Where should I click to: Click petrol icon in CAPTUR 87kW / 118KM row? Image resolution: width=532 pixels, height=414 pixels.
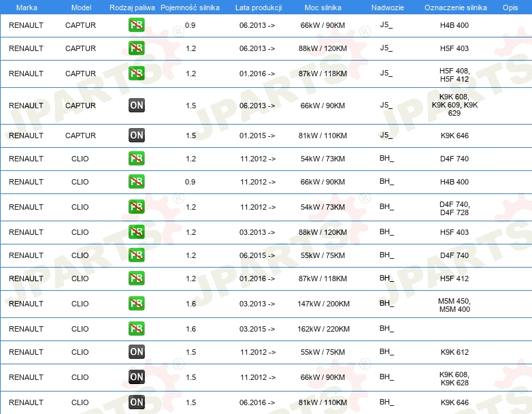pyautogui.click(x=136, y=74)
